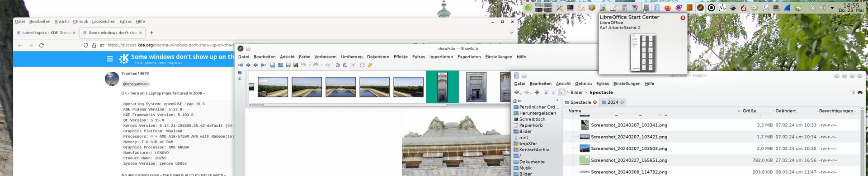This screenshot has height=176, width=868.
Task: Open the terminal launcher in the panel
Action: [570, 8]
